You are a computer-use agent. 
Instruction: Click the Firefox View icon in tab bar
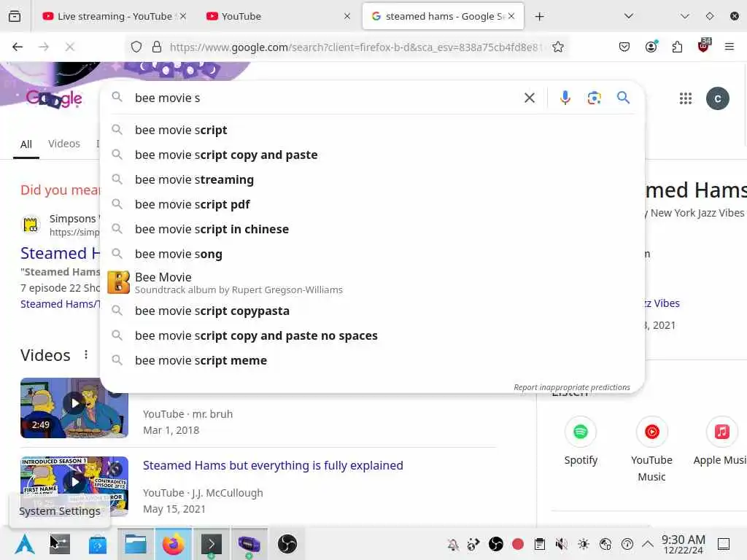click(x=15, y=16)
